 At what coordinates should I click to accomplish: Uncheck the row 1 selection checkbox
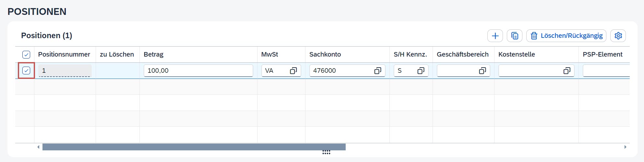(26, 70)
